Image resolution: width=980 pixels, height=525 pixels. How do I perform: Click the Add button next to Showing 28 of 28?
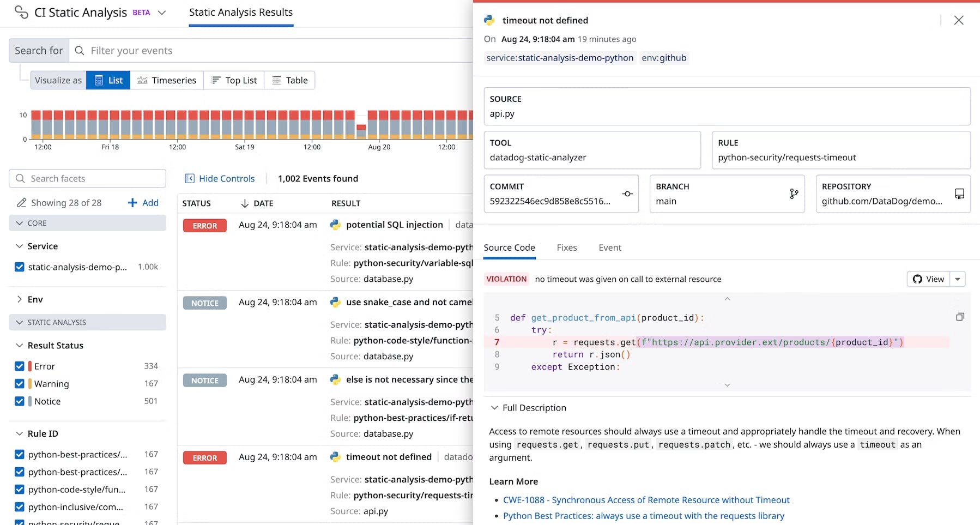pyautogui.click(x=143, y=202)
